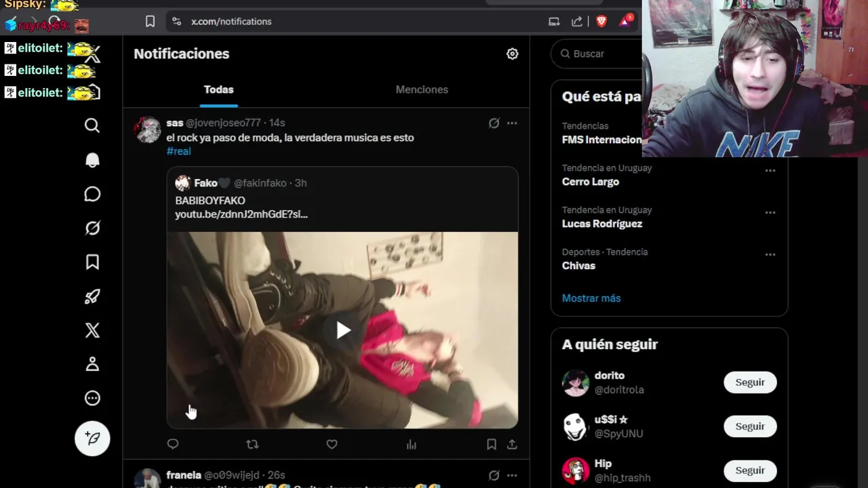Repost the sas post
Viewport: 868px width, 488px height.
(252, 445)
